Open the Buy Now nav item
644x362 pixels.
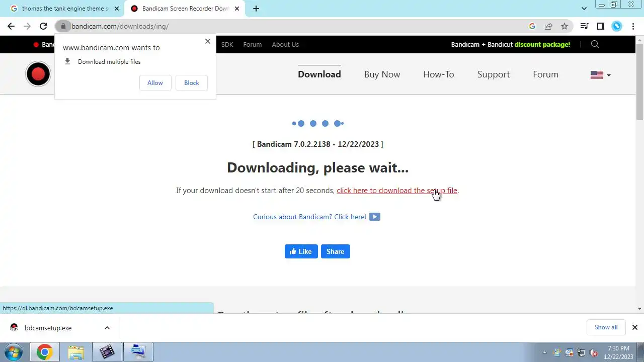tap(382, 74)
